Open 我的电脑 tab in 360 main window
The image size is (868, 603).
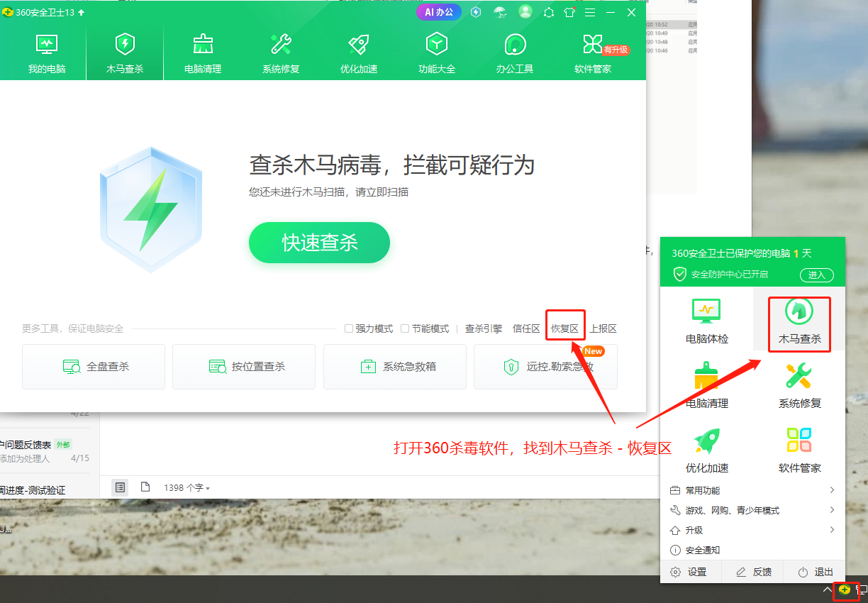[x=47, y=53]
